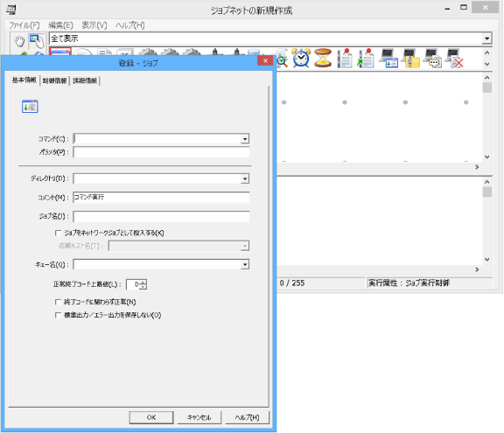Screen dimensions: 504x433
Task: Click the computer with speech bubble icon
Action: click(432, 58)
